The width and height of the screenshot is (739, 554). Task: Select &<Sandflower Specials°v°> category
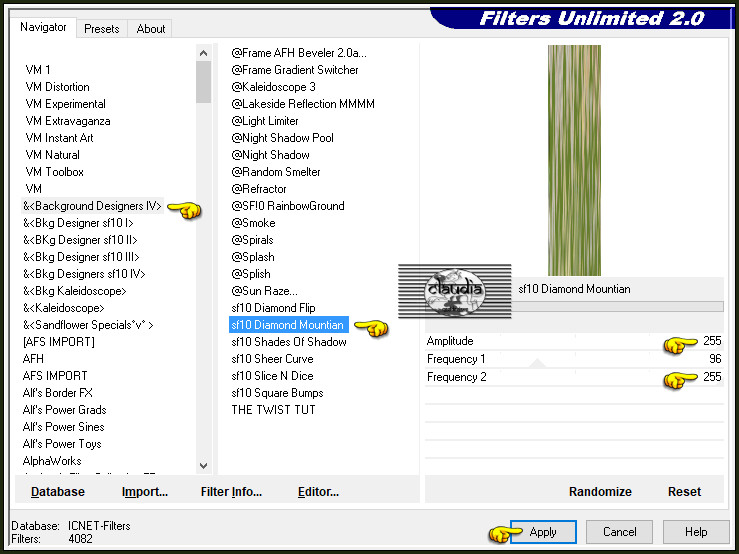[88, 324]
